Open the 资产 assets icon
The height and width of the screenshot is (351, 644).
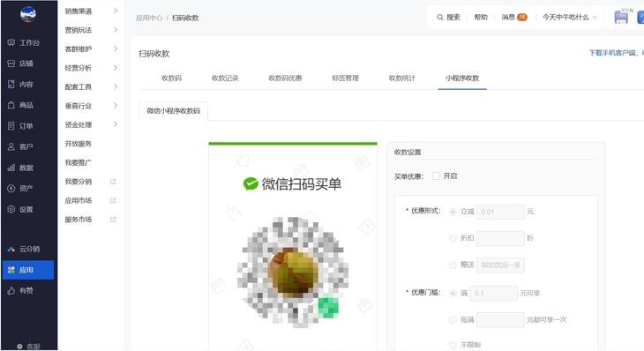(x=11, y=189)
